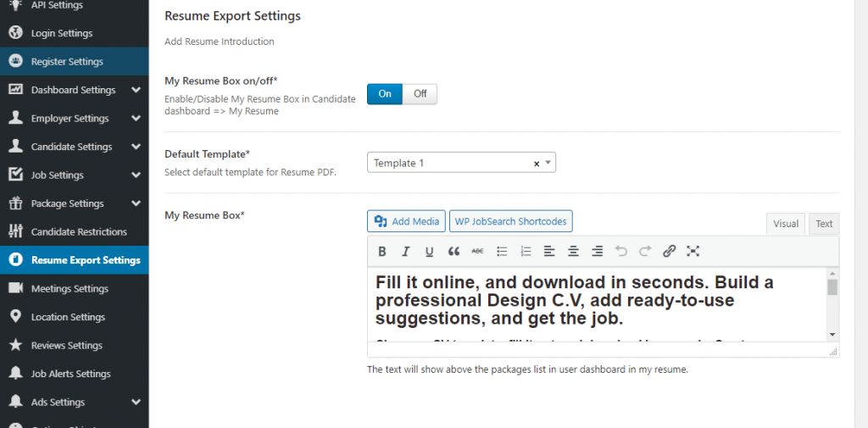Viewport: 868px width, 428px height.
Task: Click the 'Resume Export Settings' page heading
Action: pyautogui.click(x=232, y=16)
